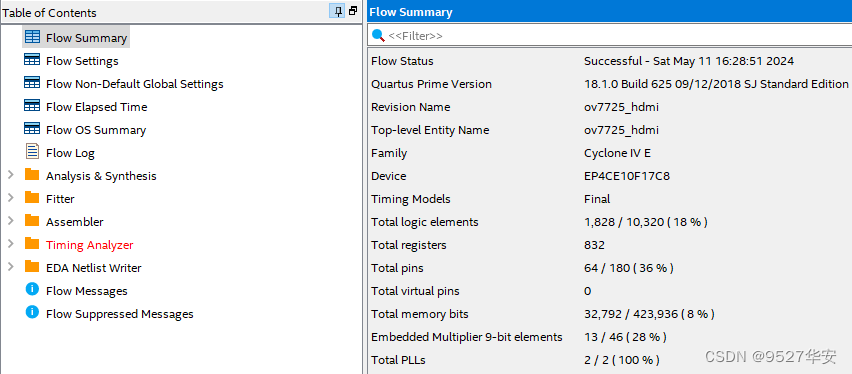Select the red Timing Analyzer label
852x374 pixels.
[x=90, y=245]
